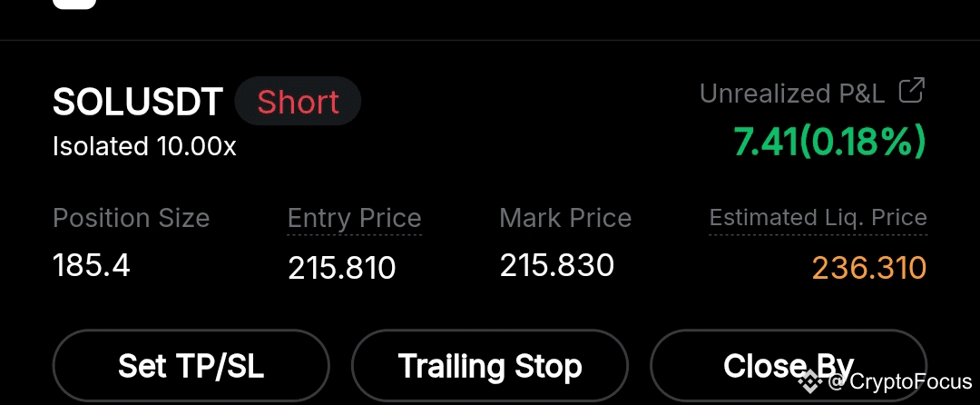This screenshot has height=405, width=980.
Task: Select the green 7.41(0.18%) profit value
Action: coord(828,142)
